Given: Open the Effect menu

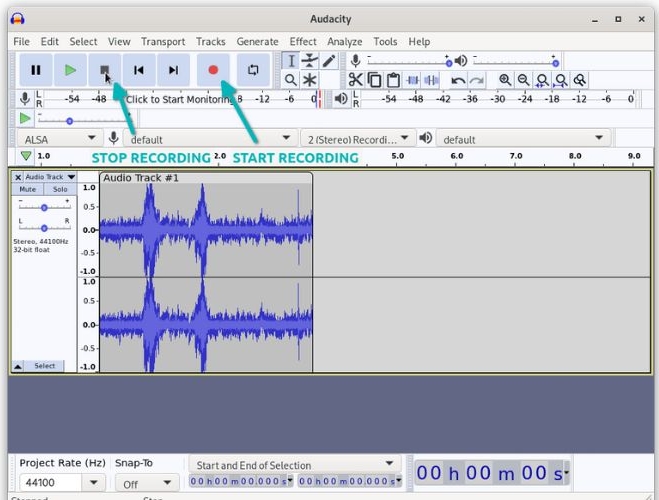Looking at the screenshot, I should click(303, 42).
